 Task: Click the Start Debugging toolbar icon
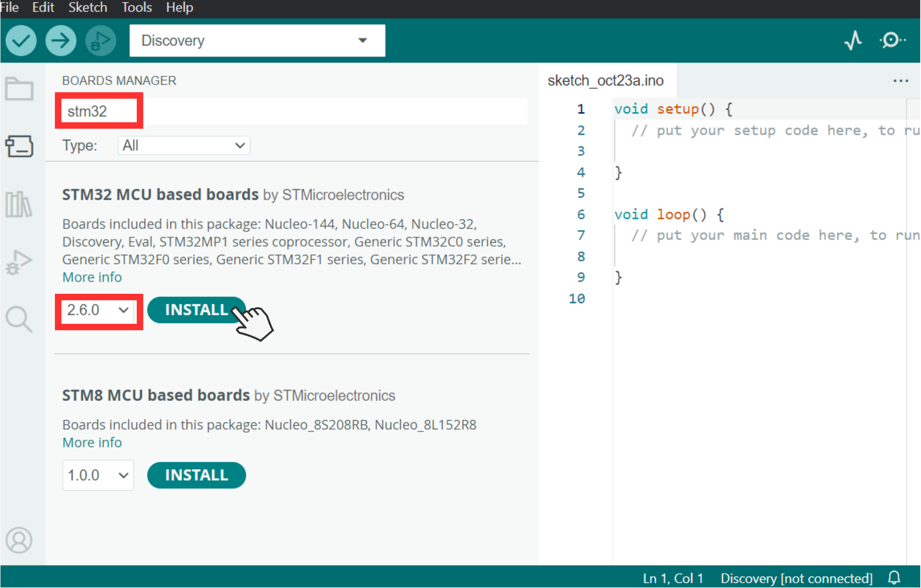[x=100, y=41]
